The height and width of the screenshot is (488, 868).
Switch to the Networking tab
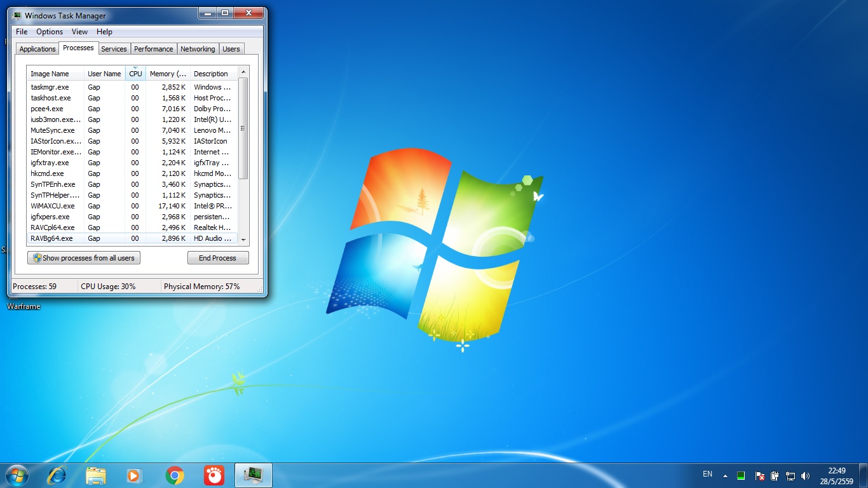[x=198, y=49]
